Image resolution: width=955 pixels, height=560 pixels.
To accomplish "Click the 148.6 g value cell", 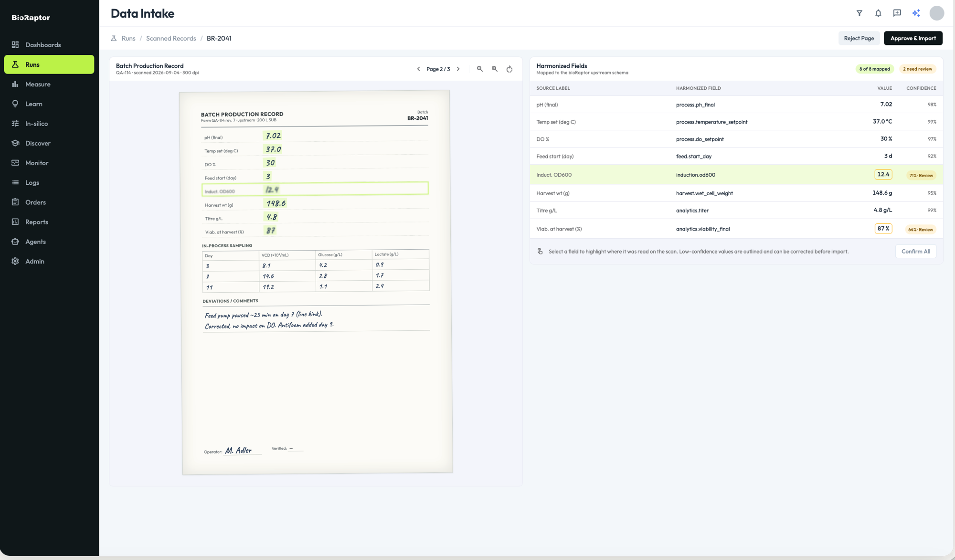I will [x=881, y=193].
